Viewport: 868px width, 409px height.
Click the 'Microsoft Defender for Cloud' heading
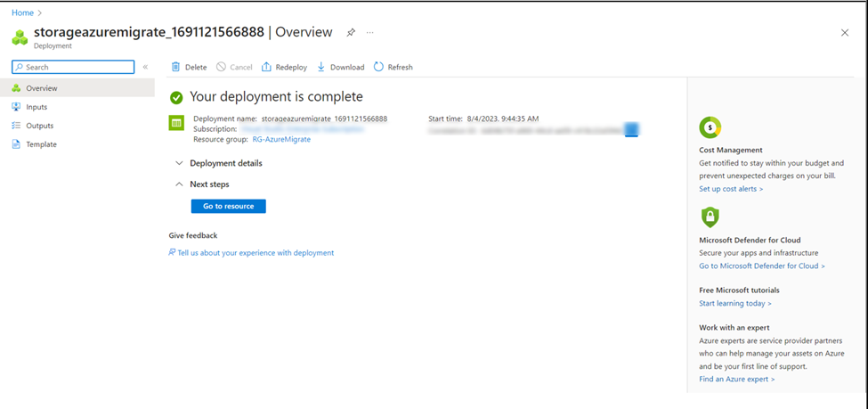(x=750, y=240)
